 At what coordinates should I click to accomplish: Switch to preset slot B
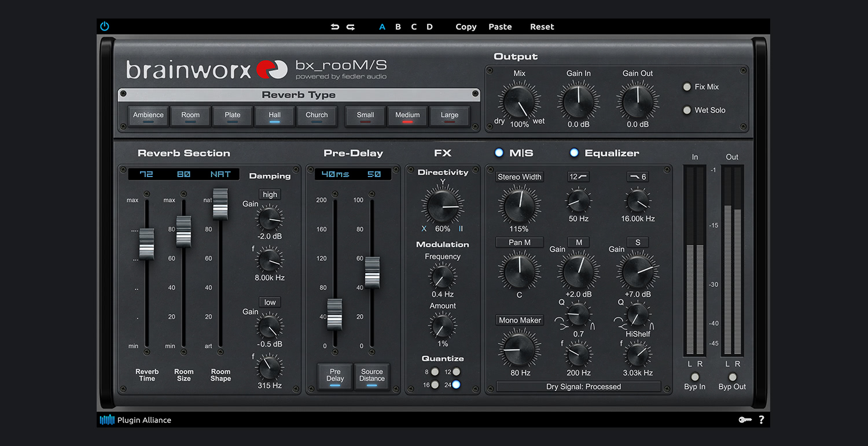click(x=398, y=27)
